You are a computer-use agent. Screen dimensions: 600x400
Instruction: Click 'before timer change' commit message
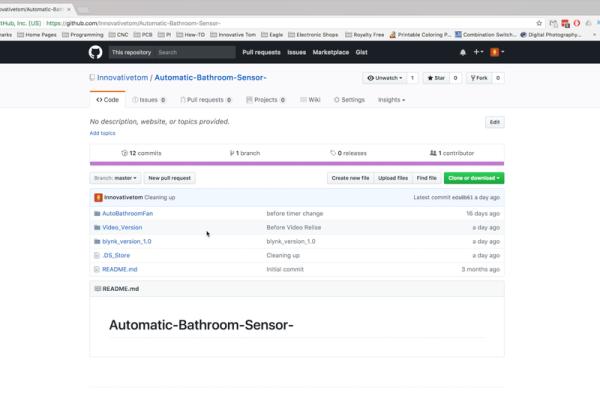click(x=295, y=214)
